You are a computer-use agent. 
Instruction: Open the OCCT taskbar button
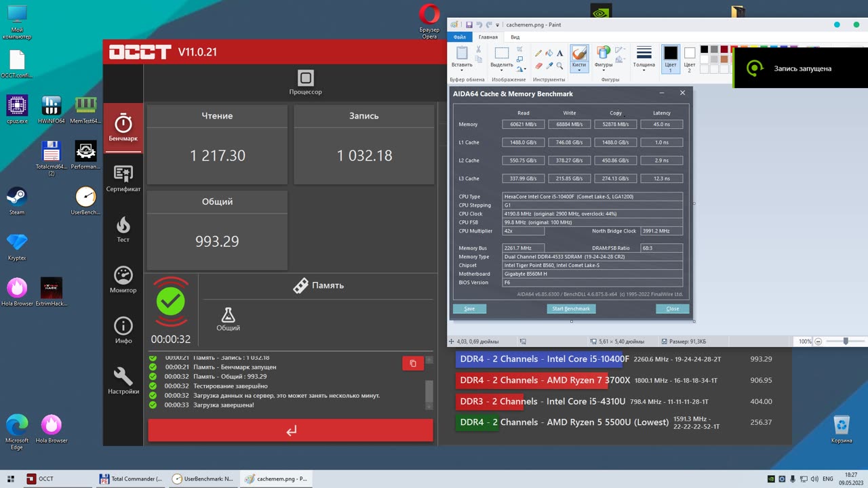58,479
